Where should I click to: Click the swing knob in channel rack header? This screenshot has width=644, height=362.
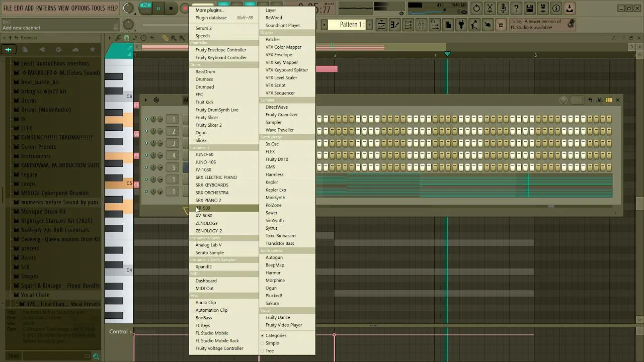tap(563, 100)
